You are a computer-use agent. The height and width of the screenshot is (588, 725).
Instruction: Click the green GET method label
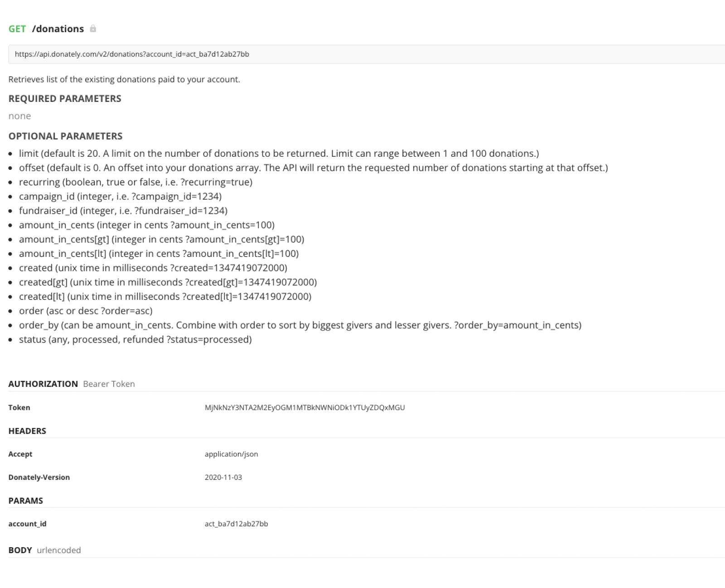click(x=17, y=29)
